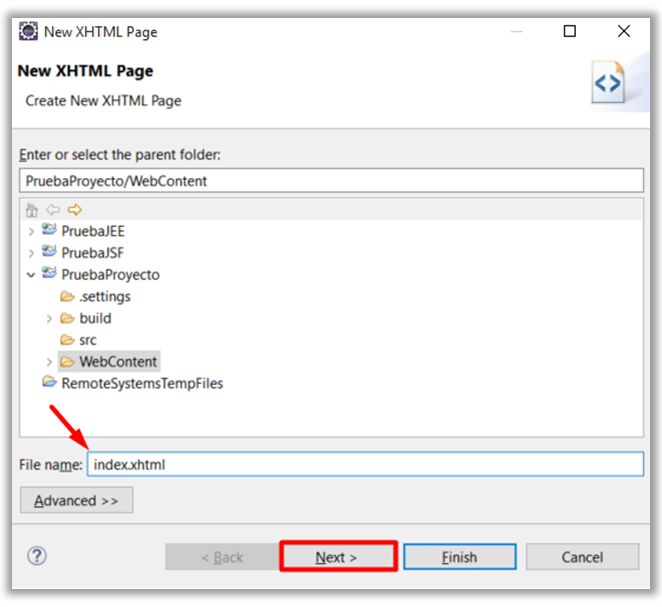Focus the File name input field

365,464
